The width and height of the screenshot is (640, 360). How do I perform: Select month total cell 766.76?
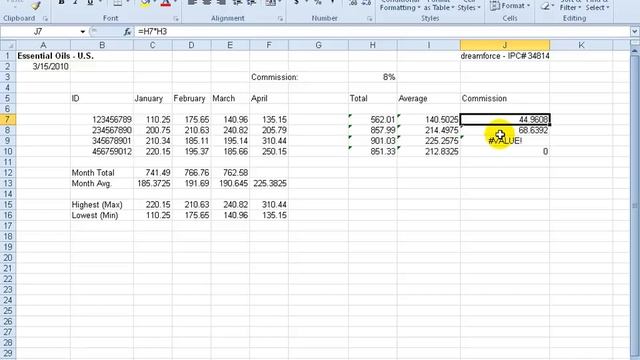click(191, 173)
